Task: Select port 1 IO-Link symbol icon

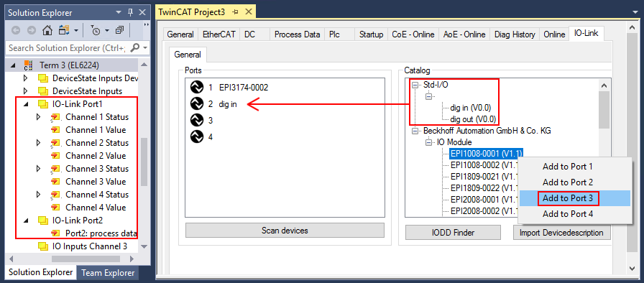Action: pyautogui.click(x=197, y=88)
